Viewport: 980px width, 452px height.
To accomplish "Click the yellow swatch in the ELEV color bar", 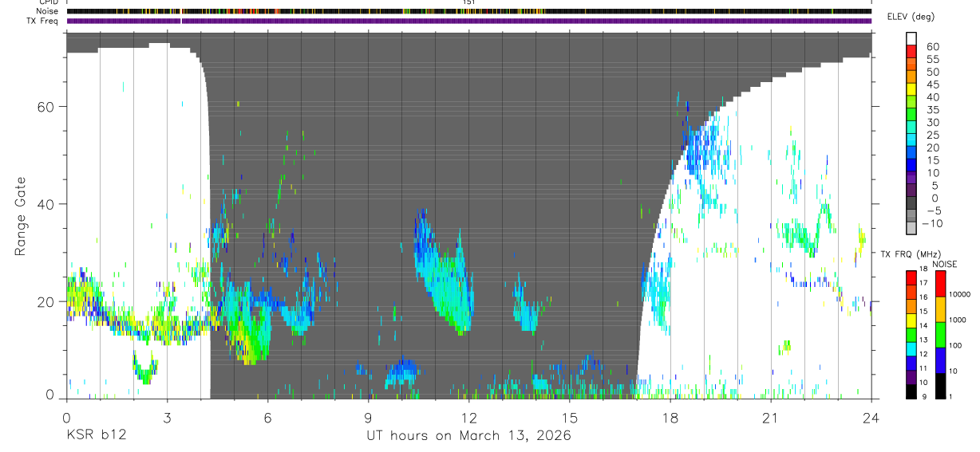I will coord(912,88).
